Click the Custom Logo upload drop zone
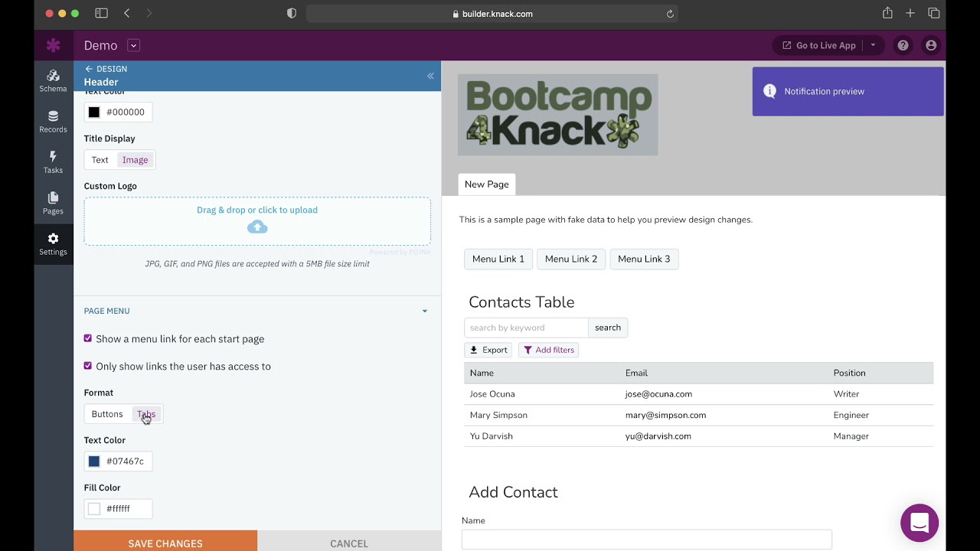Viewport: 980px width, 551px height. [x=257, y=221]
